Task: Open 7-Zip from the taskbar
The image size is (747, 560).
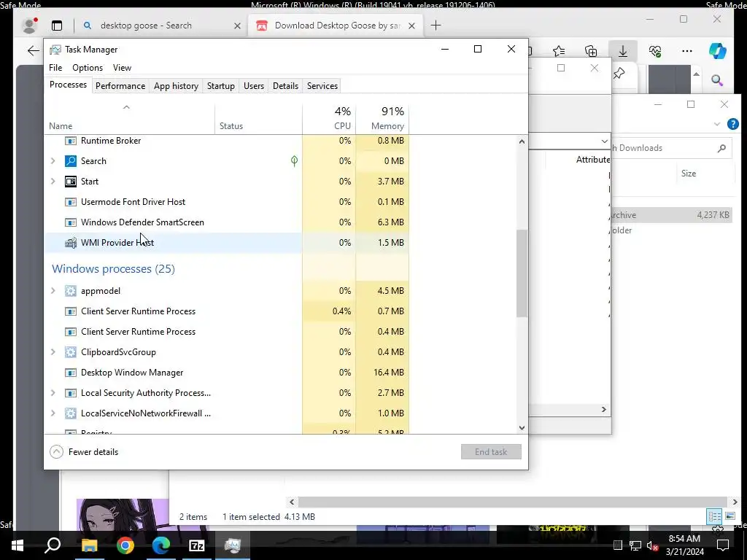Action: tap(197, 545)
